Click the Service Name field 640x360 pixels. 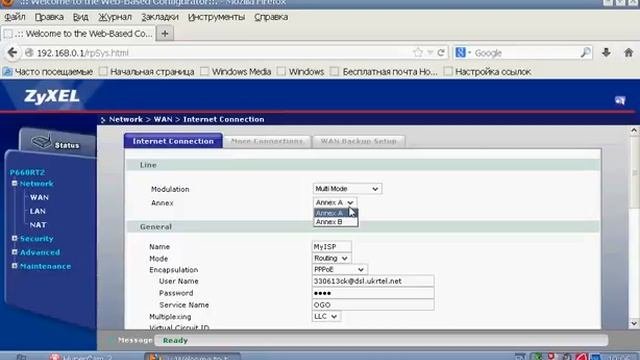pos(373,304)
